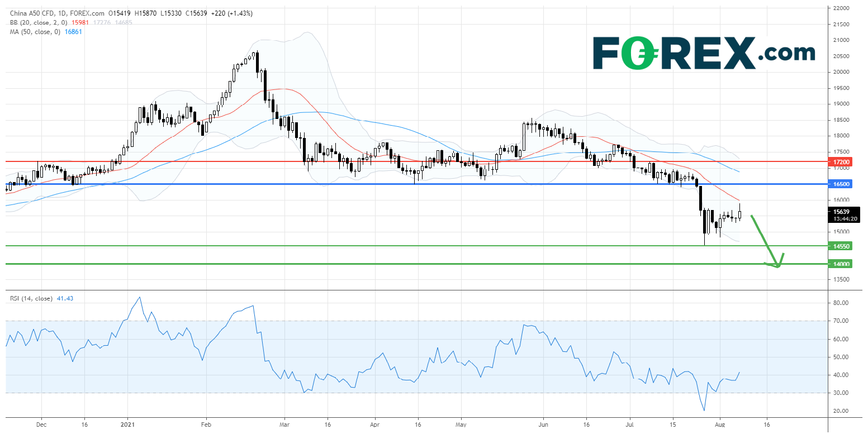Click the RSI (14, close) indicator label
The image size is (868, 434).
(x=31, y=299)
